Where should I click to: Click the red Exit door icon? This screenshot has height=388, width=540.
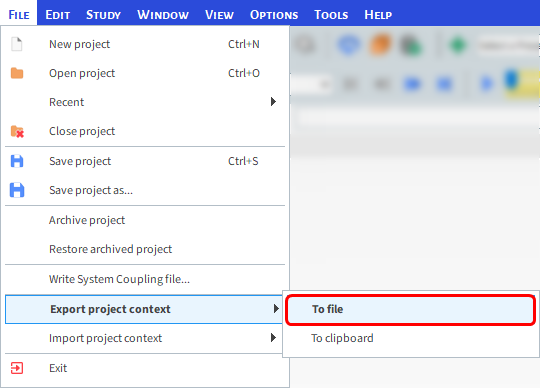point(17,368)
